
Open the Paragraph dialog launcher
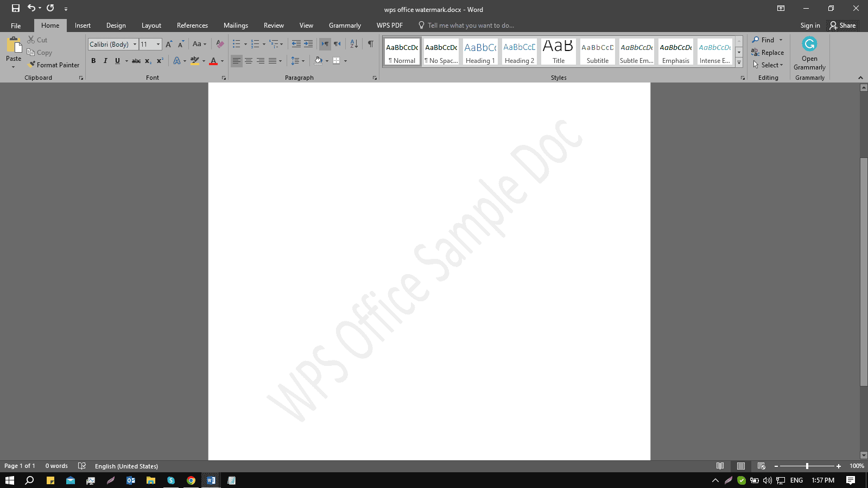[x=375, y=78]
